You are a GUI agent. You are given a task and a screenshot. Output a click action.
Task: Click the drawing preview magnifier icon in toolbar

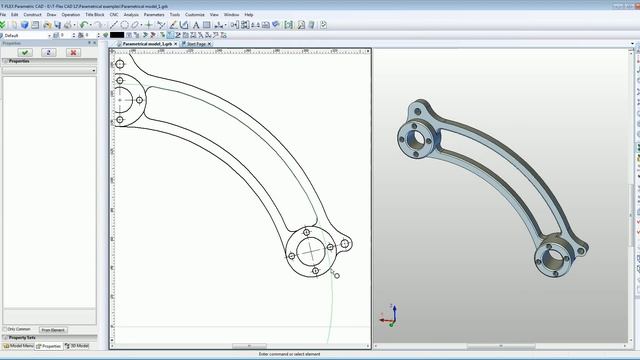[x=301, y=25]
